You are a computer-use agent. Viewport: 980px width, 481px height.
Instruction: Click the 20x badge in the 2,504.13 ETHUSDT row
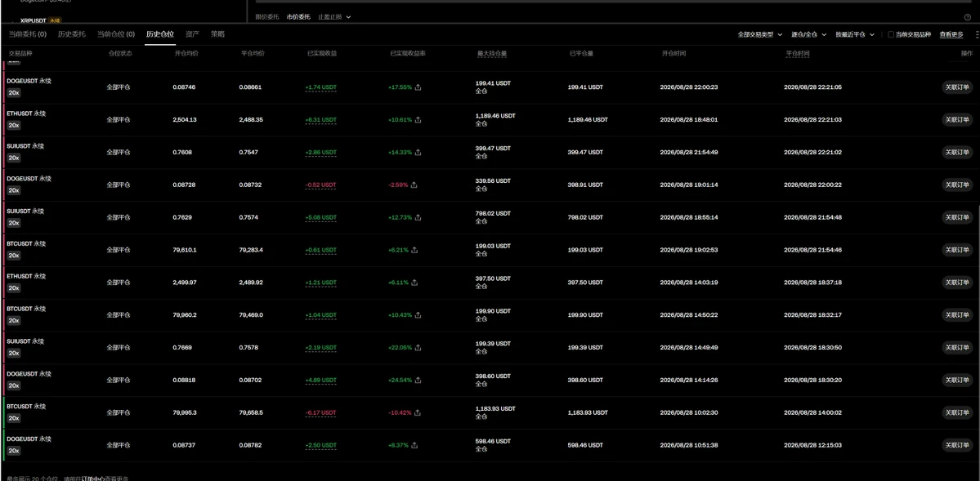pos(14,126)
